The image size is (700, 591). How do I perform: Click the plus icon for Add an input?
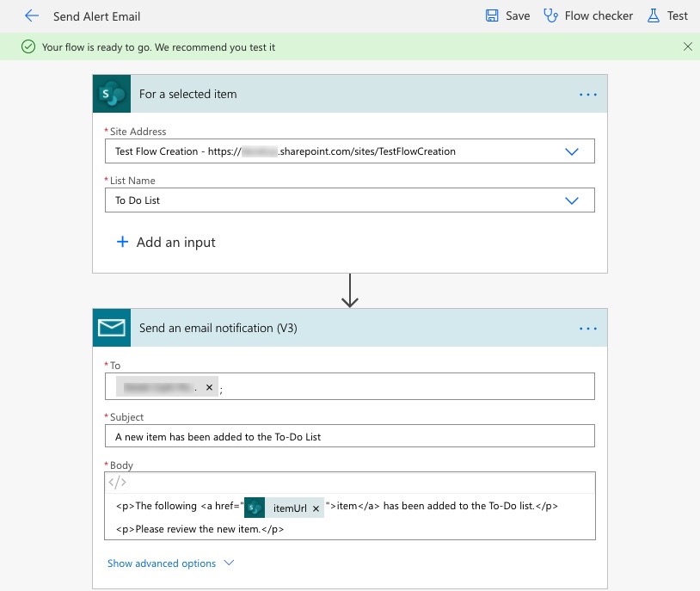pyautogui.click(x=122, y=243)
